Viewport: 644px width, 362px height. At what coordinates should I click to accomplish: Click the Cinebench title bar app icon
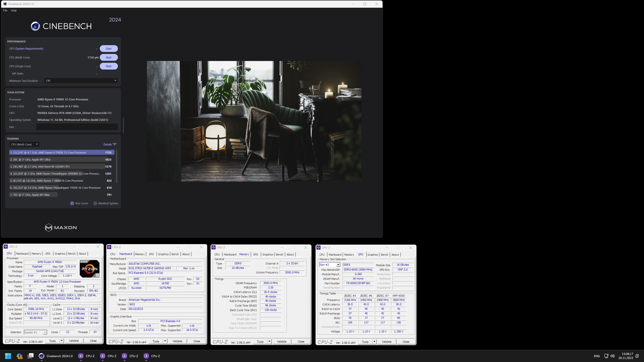pyautogui.click(x=5, y=4)
